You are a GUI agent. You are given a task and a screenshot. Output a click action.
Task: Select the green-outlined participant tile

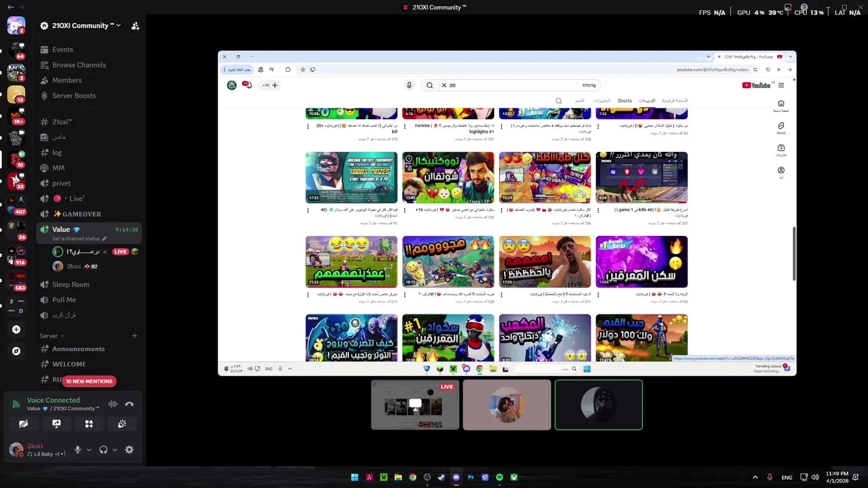click(599, 405)
